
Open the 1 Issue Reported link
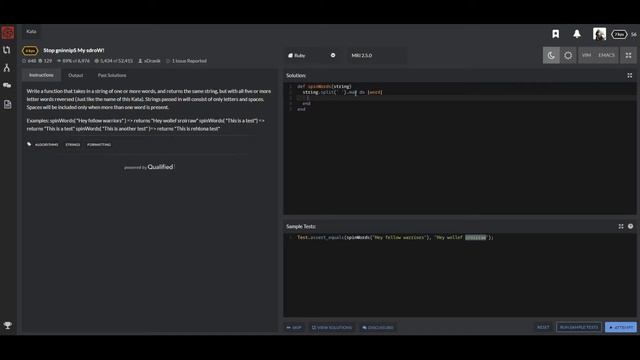(x=189, y=61)
